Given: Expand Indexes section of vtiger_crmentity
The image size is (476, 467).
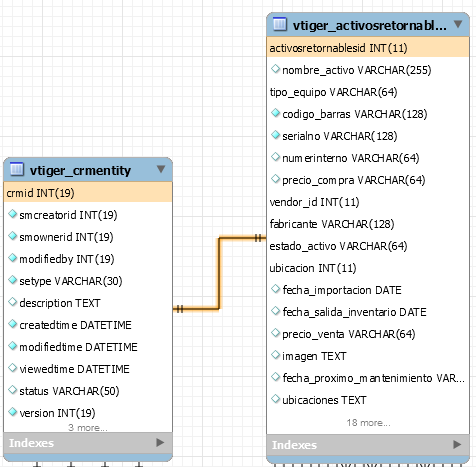Looking at the screenshot, I should coord(160,442).
